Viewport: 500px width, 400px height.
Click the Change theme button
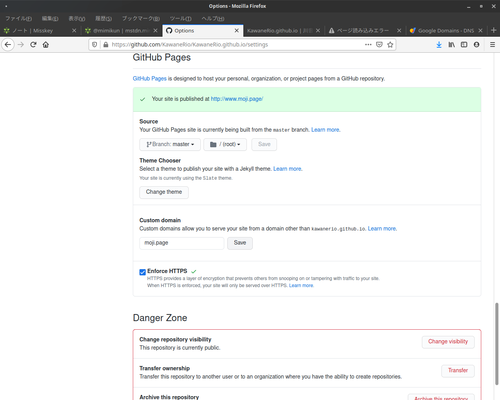tap(164, 192)
